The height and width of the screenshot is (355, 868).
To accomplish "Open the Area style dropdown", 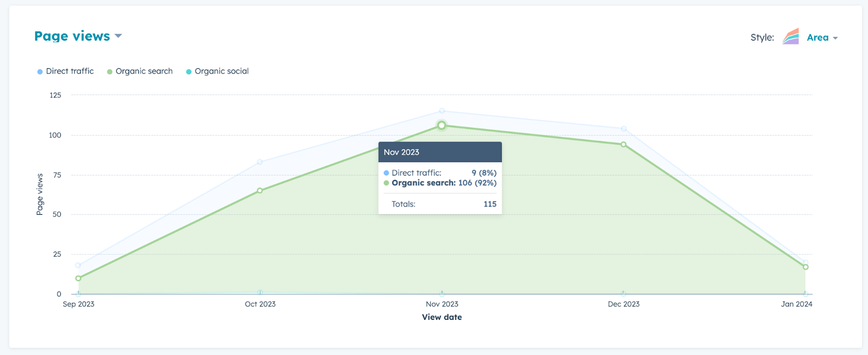I will pos(820,37).
